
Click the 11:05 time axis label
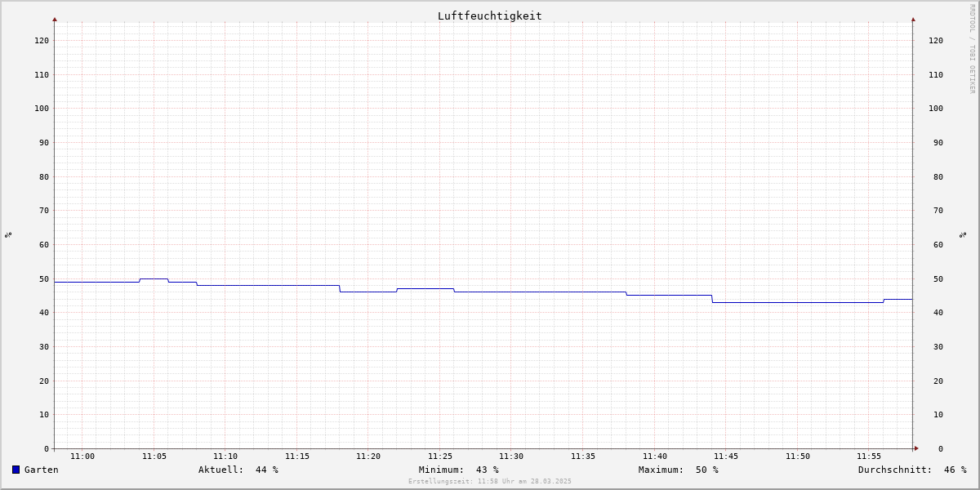coord(154,457)
